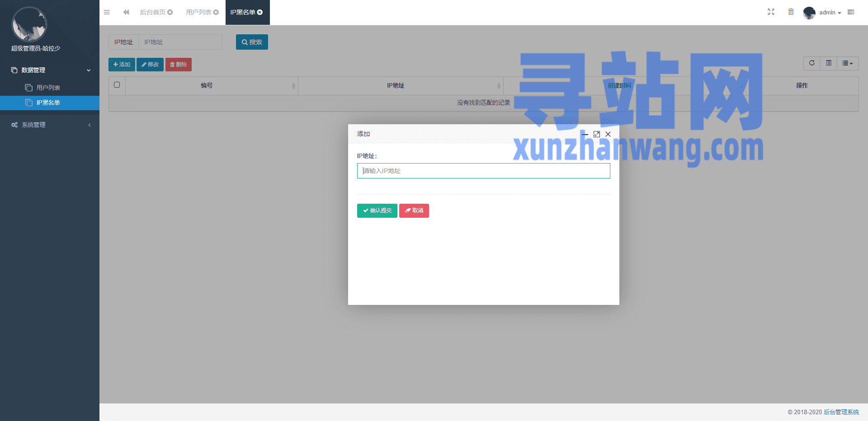This screenshot has height=421, width=868.
Task: Click the 确认提交 button
Action: coord(377,210)
